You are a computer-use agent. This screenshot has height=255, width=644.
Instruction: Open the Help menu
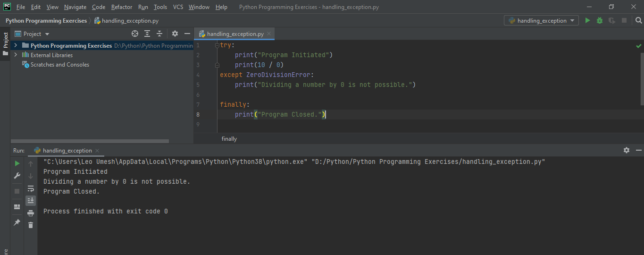(x=221, y=7)
